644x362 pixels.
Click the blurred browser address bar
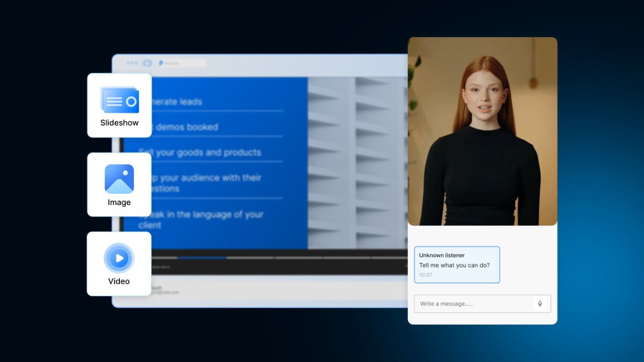click(181, 63)
